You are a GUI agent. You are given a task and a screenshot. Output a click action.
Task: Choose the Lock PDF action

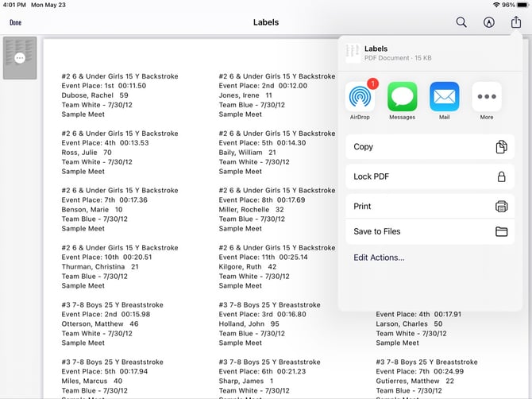(x=371, y=176)
